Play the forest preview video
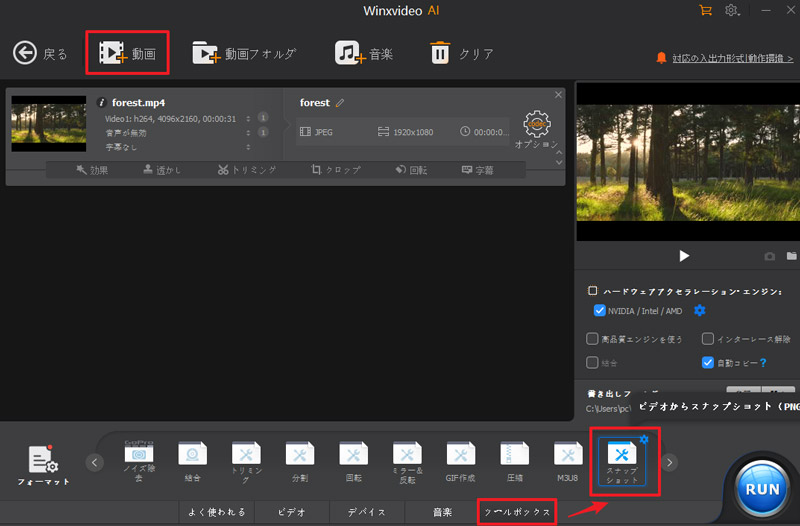Screen dimensions: 800x526 [x=684, y=256]
